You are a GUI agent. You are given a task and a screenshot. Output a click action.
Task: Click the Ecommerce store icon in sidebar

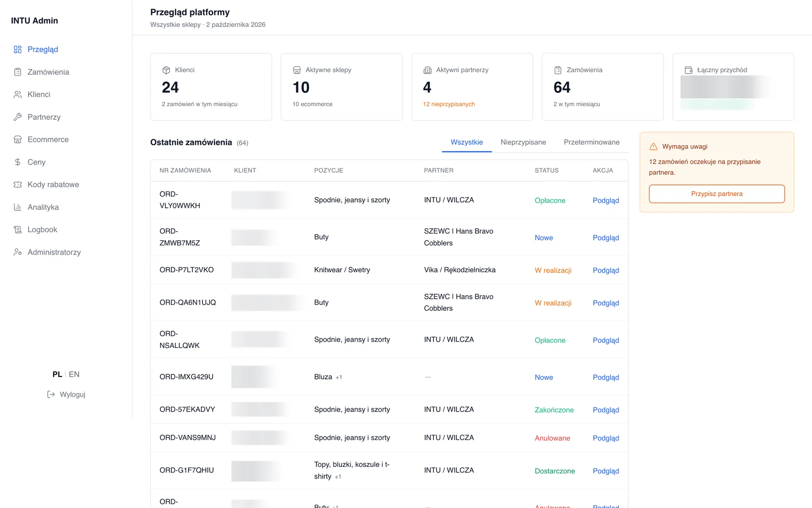point(18,140)
